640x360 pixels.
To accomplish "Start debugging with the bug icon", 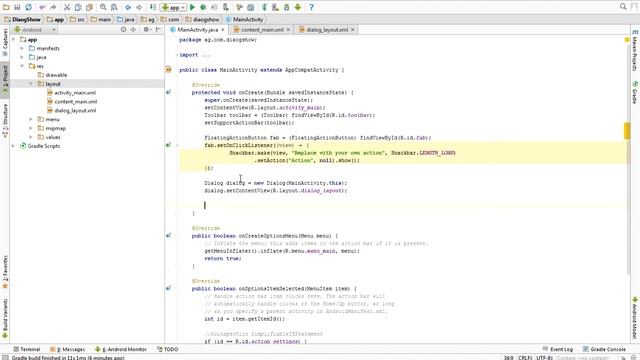I will 203,7.
